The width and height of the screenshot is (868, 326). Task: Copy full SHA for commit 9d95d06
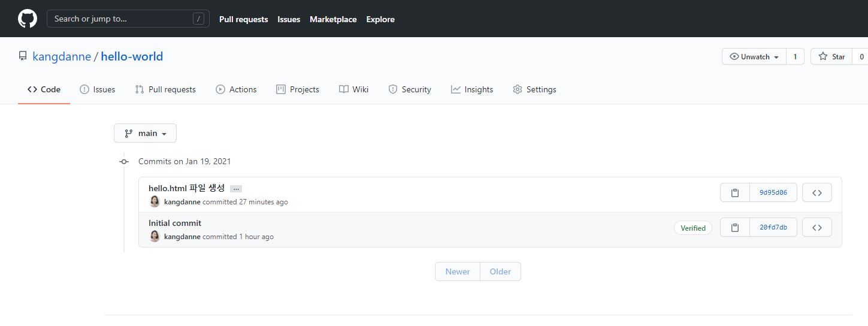click(x=735, y=192)
